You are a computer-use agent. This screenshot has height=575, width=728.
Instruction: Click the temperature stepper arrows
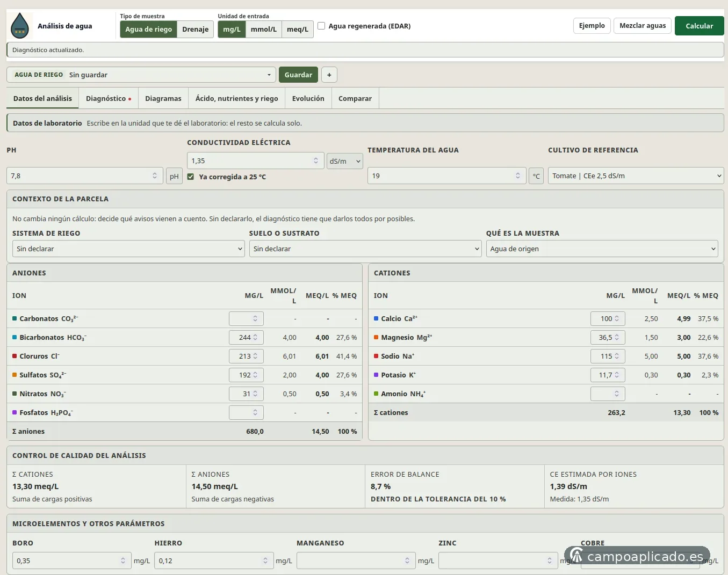(518, 176)
